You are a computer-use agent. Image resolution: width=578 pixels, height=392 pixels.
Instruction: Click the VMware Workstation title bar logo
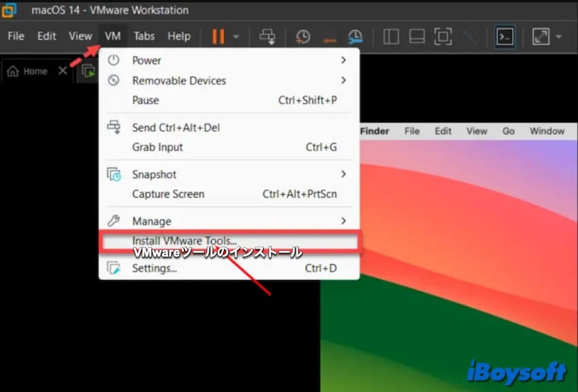tap(9, 10)
